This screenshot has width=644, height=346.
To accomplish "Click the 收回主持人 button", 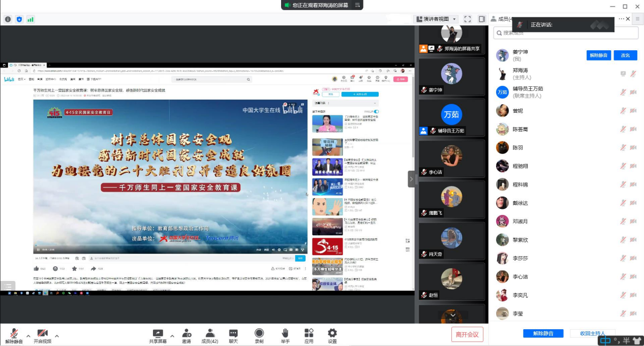I will coord(593,333).
